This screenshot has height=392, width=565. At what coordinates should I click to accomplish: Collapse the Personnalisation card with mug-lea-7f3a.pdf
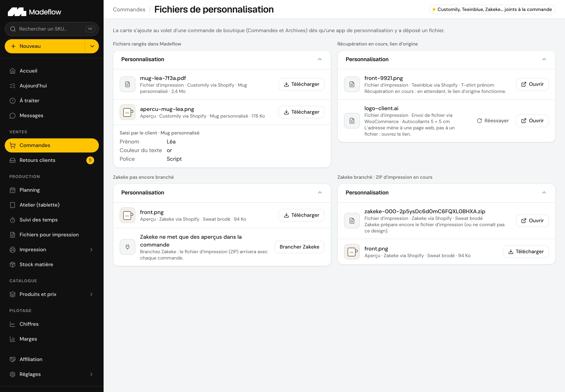320,59
